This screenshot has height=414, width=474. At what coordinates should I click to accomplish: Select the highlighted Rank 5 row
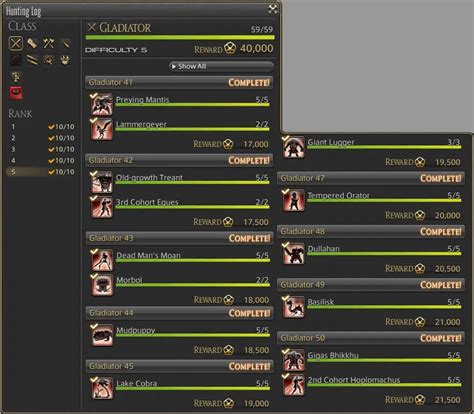[x=41, y=172]
